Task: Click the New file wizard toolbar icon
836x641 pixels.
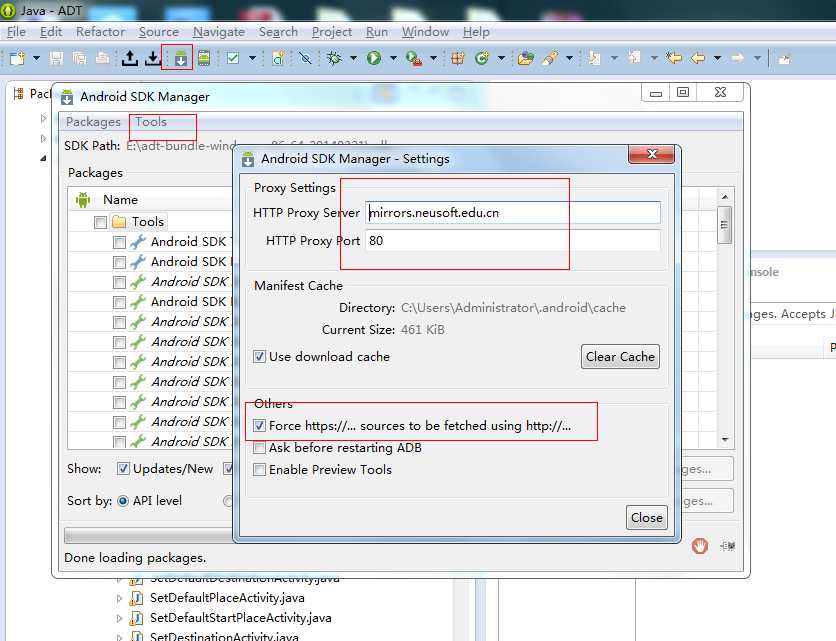Action: (17, 58)
